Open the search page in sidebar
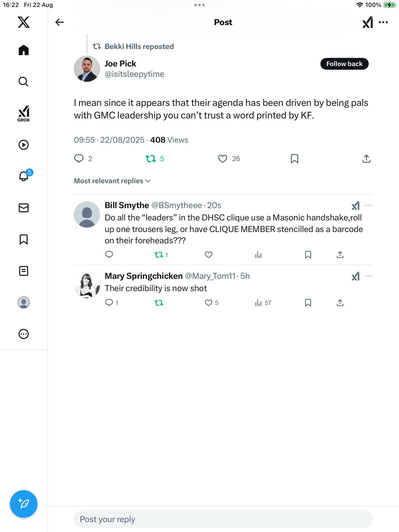Screen dimensions: 399x532 24,82
